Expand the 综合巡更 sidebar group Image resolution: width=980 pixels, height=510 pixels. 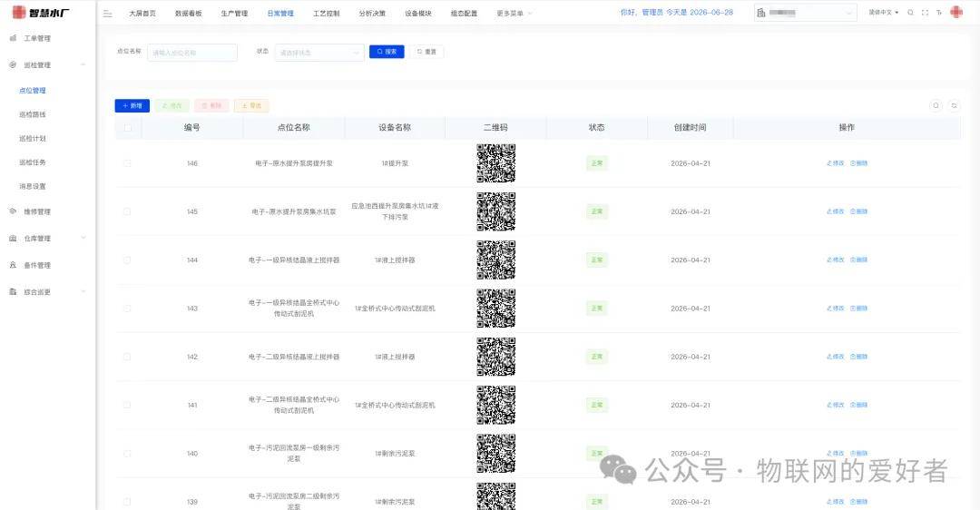pyautogui.click(x=47, y=292)
